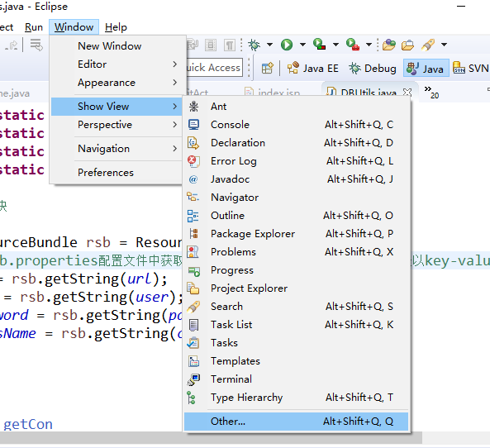Select Terminal in Show View list
490x448 pixels.
click(297, 379)
